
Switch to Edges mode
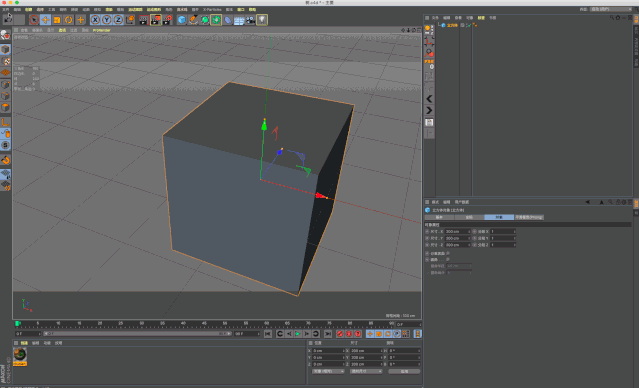tap(5, 96)
